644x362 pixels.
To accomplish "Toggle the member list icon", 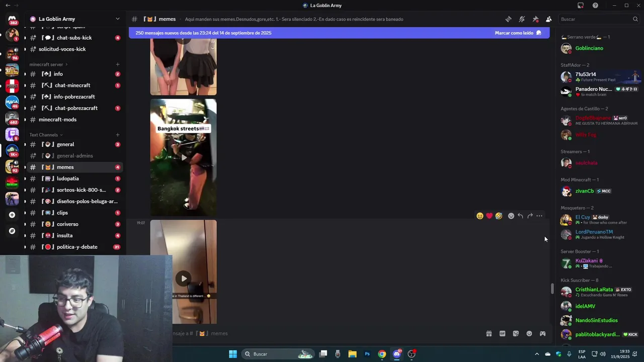I will (548, 19).
